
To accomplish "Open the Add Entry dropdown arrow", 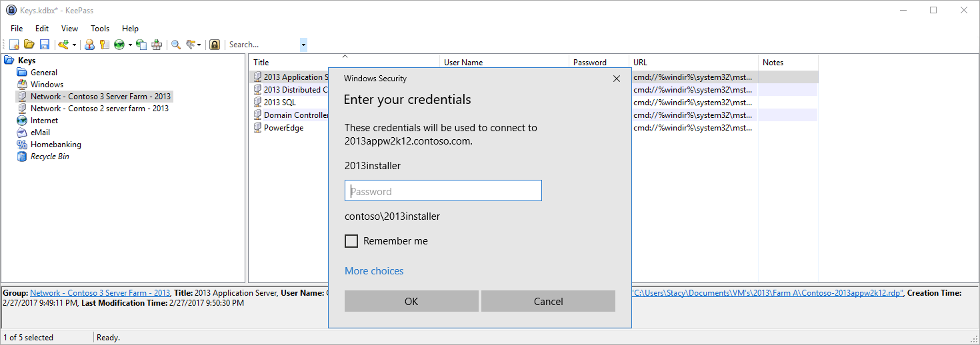I will [74, 45].
